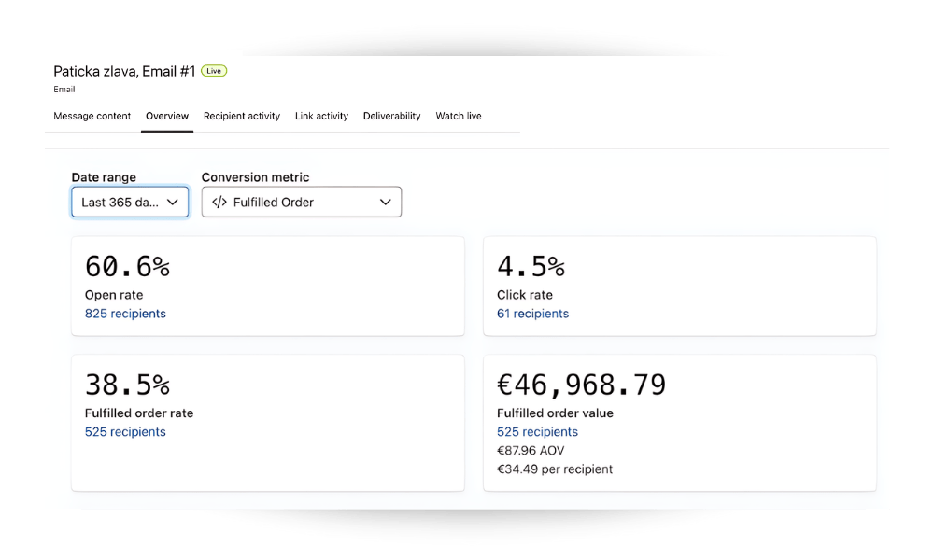Image resolution: width=934 pixels, height=560 pixels.
Task: View the Deliverability tab
Action: (x=391, y=117)
